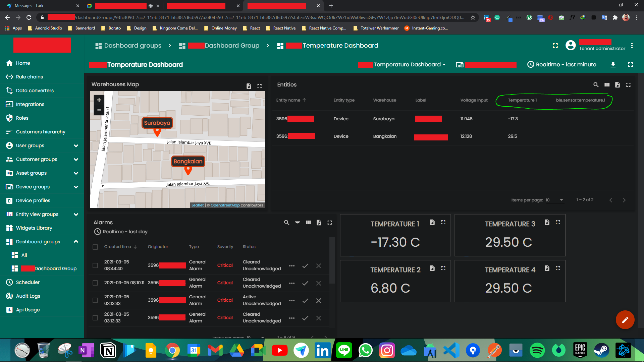This screenshot has height=362, width=644.
Task: Acknowledge the first critical alarm
Action: coord(305,266)
